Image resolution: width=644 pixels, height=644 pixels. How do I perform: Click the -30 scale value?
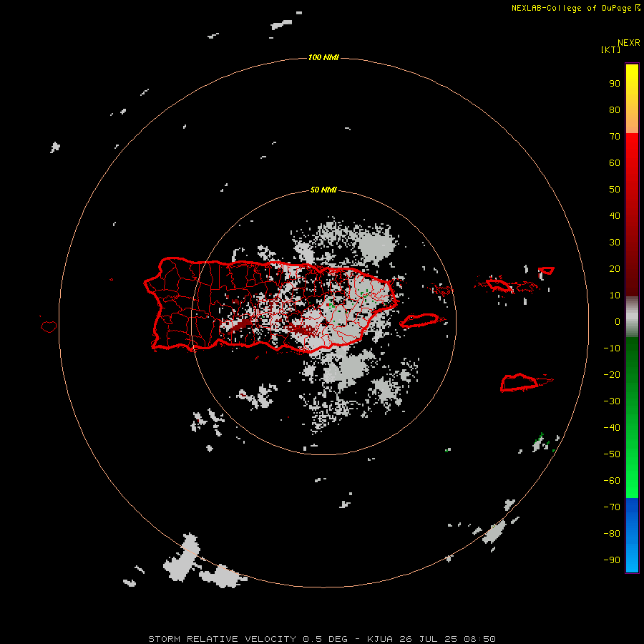[x=612, y=401]
